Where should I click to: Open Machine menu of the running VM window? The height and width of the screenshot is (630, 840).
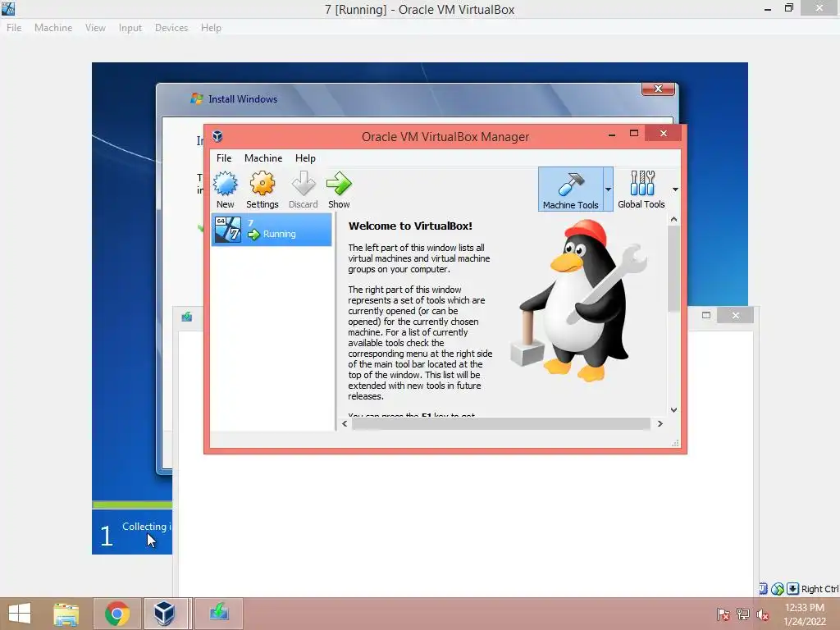(53, 28)
